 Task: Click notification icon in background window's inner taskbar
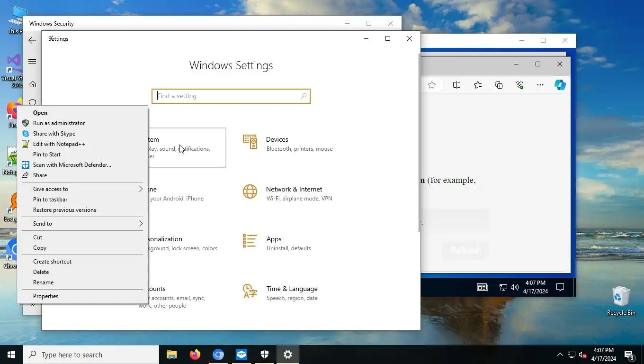pyautogui.click(x=560, y=287)
